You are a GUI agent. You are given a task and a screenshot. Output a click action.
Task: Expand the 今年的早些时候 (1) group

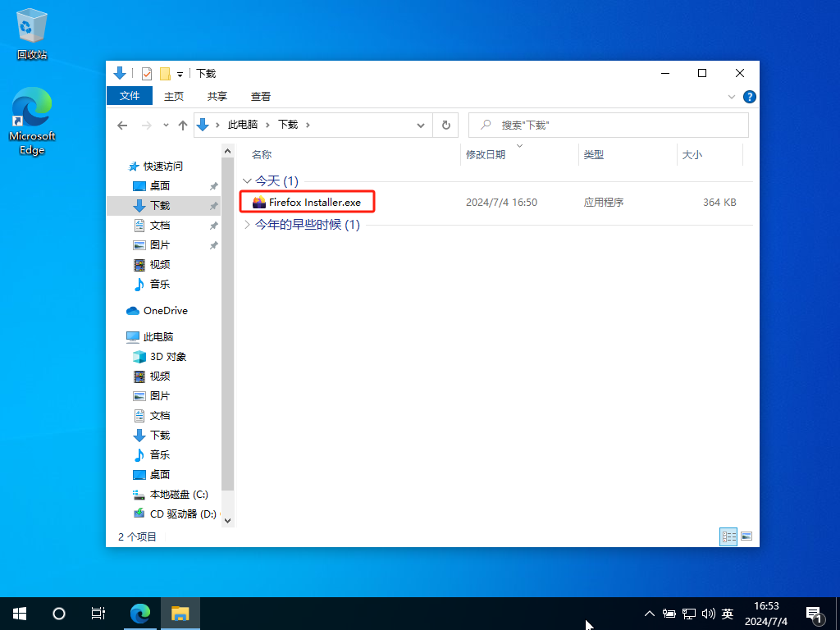[x=247, y=225]
